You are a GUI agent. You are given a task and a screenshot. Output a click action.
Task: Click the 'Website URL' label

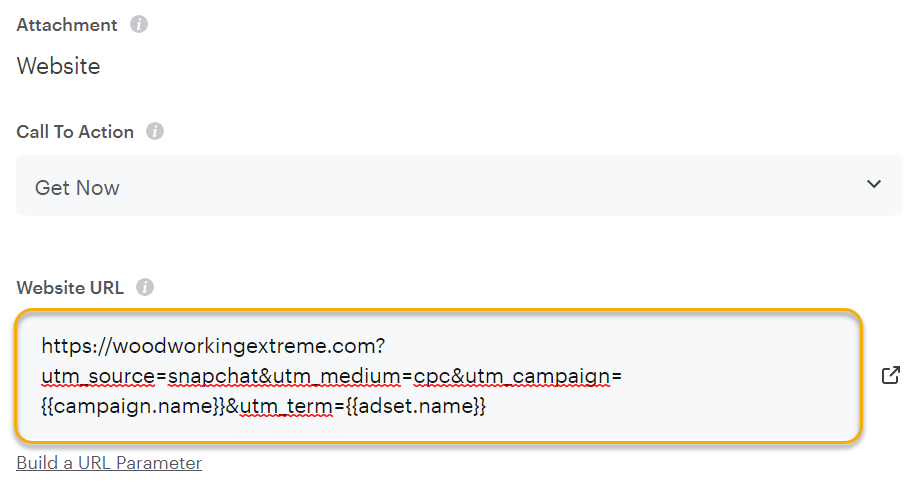(70, 288)
